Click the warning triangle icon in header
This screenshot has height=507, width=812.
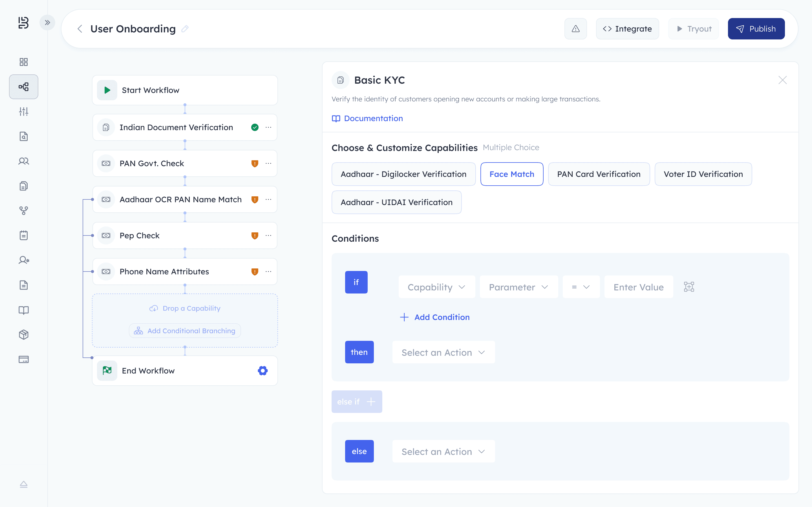point(575,29)
